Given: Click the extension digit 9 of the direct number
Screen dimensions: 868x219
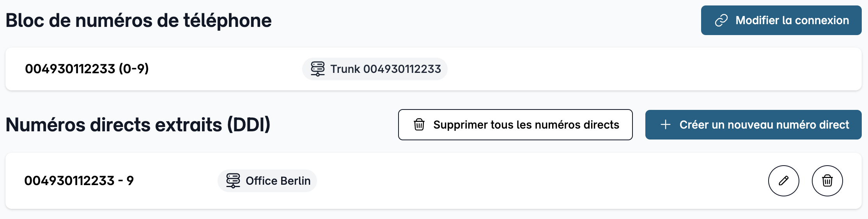Looking at the screenshot, I should pos(130,181).
